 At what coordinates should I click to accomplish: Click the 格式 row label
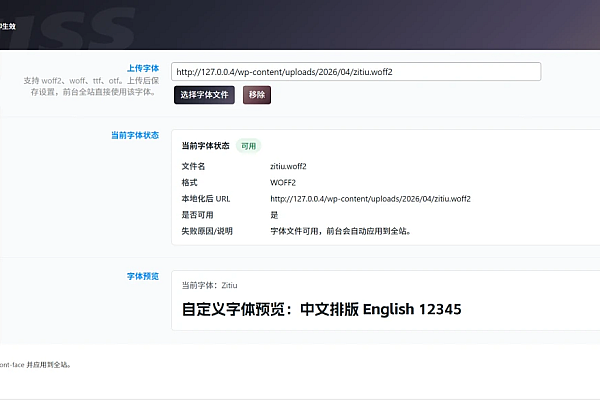[189, 183]
